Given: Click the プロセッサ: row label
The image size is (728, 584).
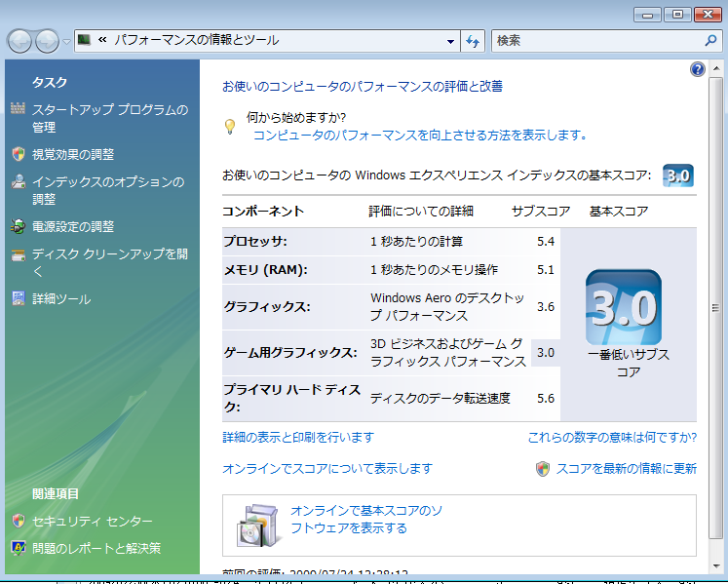Looking at the screenshot, I should pyautogui.click(x=255, y=242).
